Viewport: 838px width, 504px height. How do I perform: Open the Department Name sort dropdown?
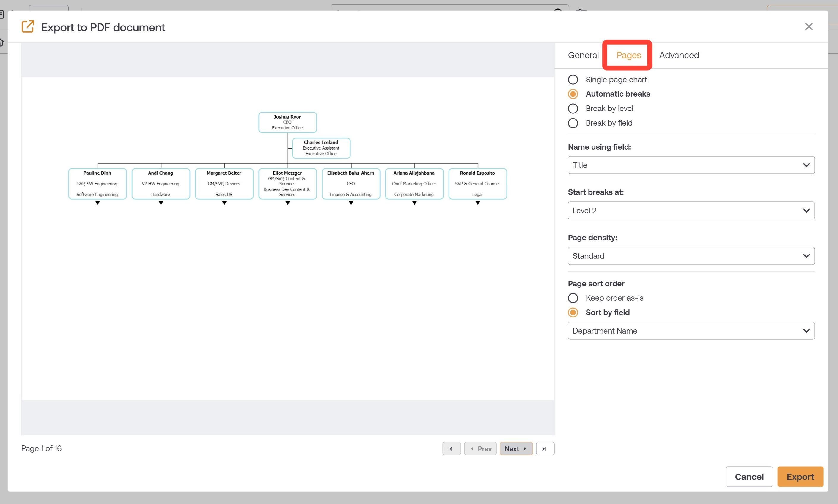(691, 331)
